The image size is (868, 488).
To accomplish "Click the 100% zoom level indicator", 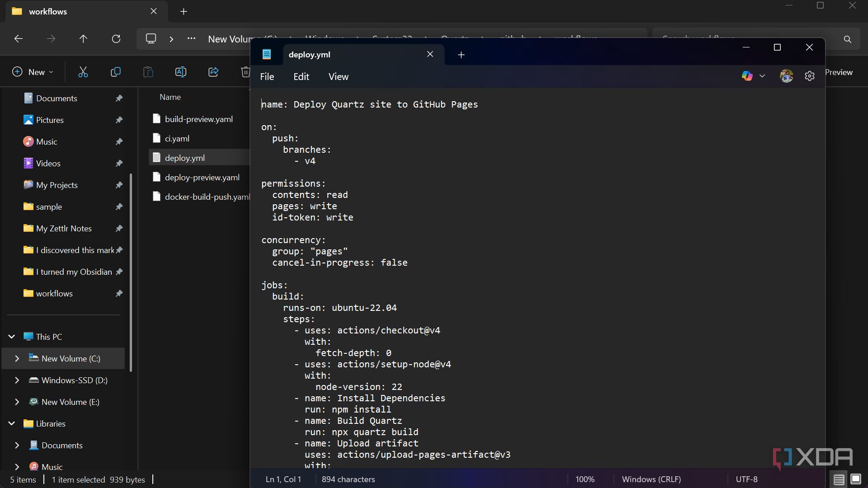I will (x=585, y=479).
